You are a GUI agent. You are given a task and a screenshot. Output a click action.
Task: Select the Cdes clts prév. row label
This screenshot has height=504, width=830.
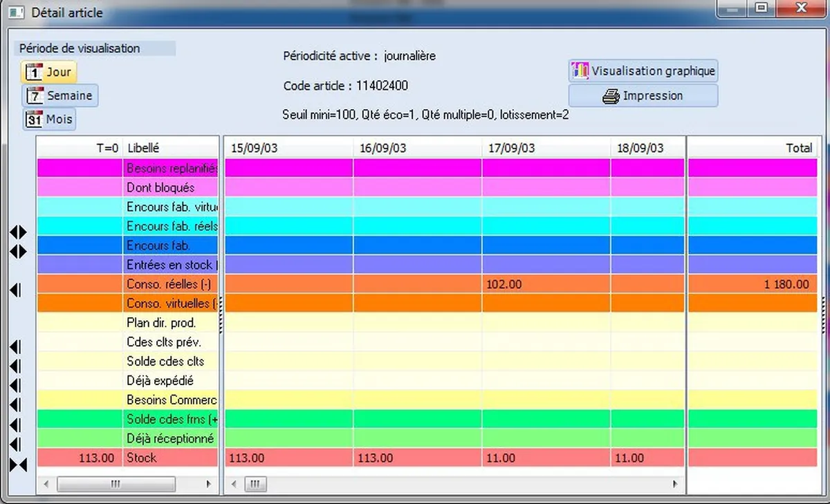click(164, 342)
